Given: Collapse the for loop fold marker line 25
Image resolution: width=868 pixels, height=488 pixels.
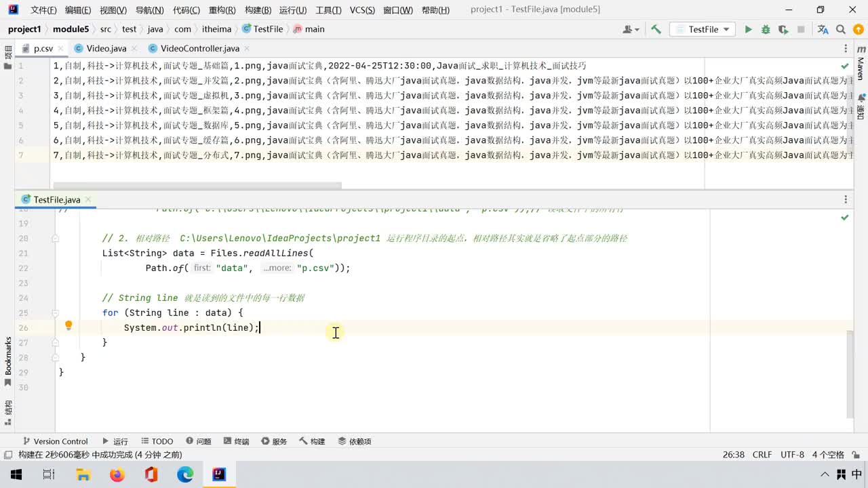Looking at the screenshot, I should coord(55,313).
